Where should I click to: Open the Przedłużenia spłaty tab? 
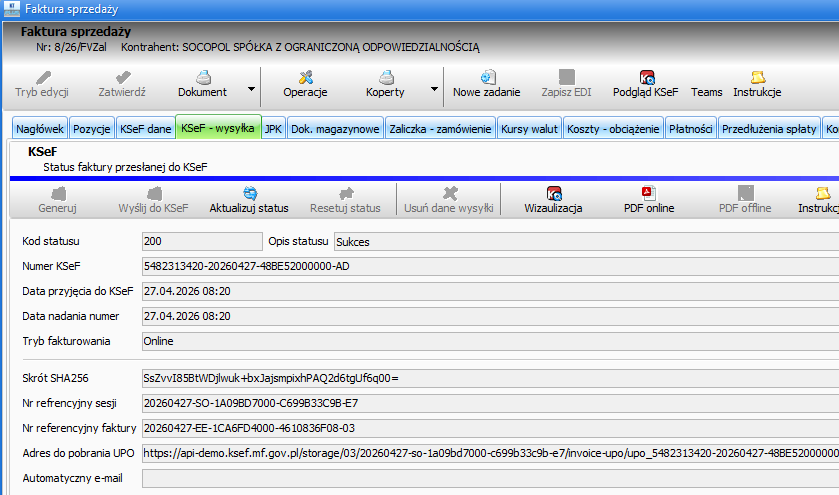tap(769, 128)
